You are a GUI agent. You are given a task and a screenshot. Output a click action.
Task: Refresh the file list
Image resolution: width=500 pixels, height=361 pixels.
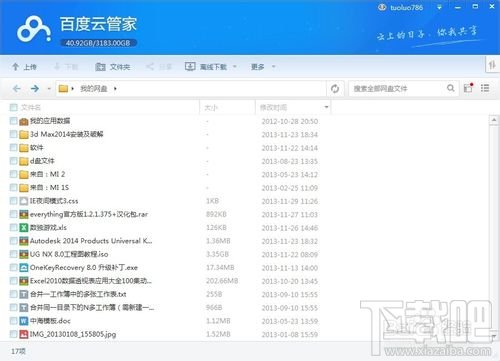point(335,89)
